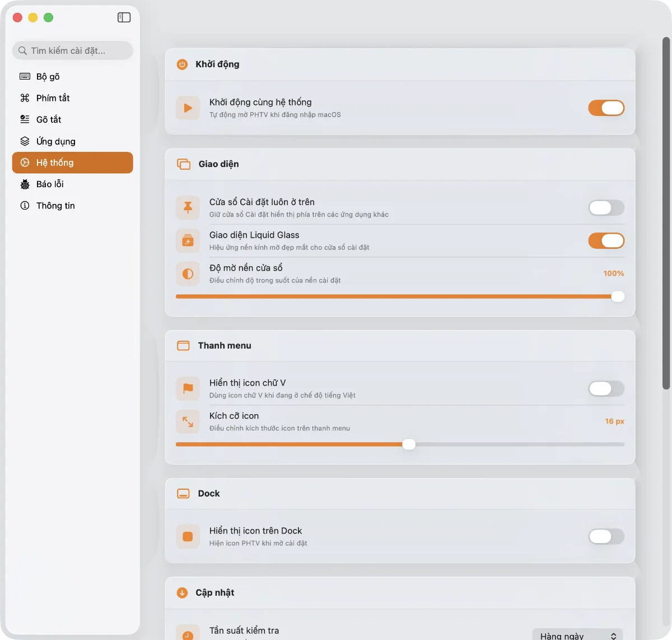The image size is (672, 640).
Task: Disable Khởi động cùng hệ thống toggle
Action: [606, 108]
